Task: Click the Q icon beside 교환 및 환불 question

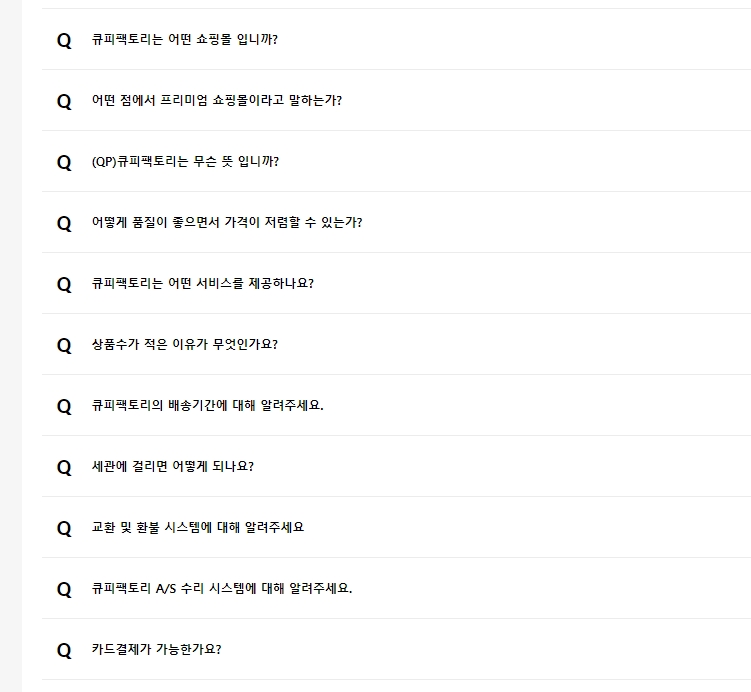Action: (64, 528)
